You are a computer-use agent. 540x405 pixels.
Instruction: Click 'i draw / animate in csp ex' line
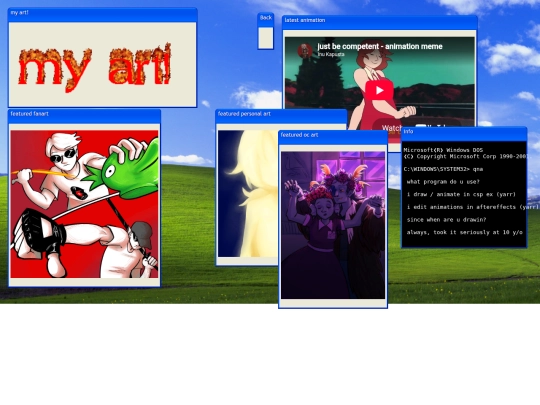461,194
